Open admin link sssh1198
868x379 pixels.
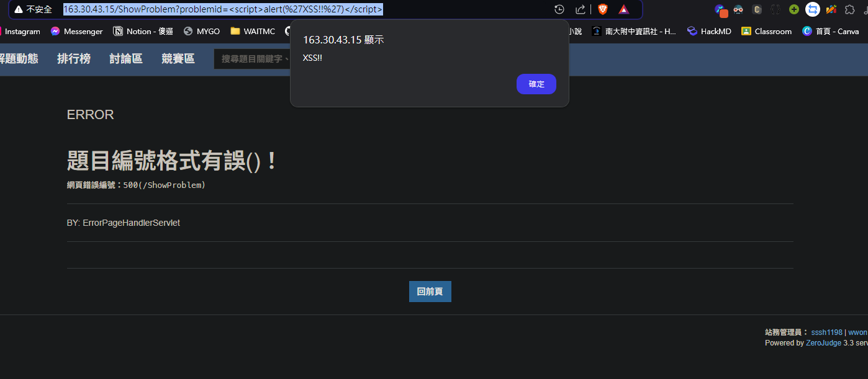tap(827, 332)
